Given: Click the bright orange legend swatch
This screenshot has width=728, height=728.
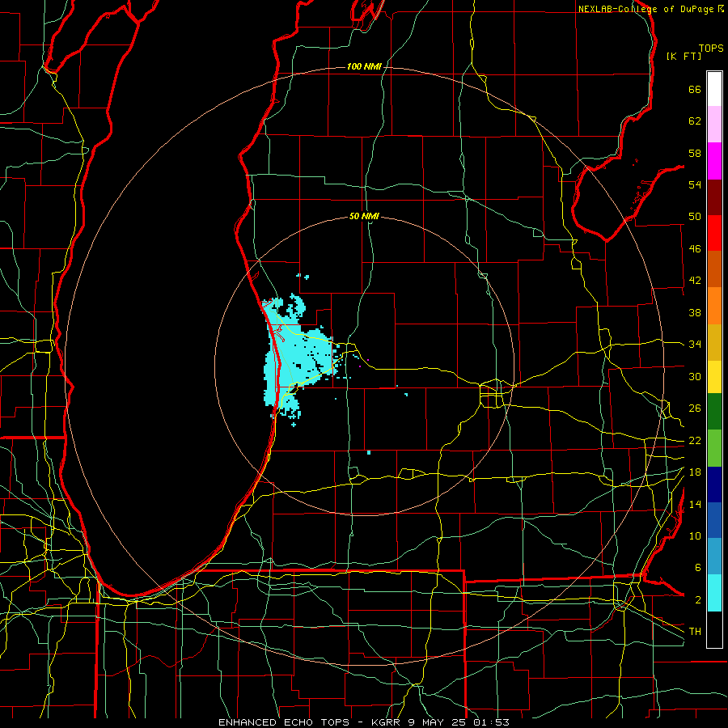Looking at the screenshot, I should tap(714, 306).
